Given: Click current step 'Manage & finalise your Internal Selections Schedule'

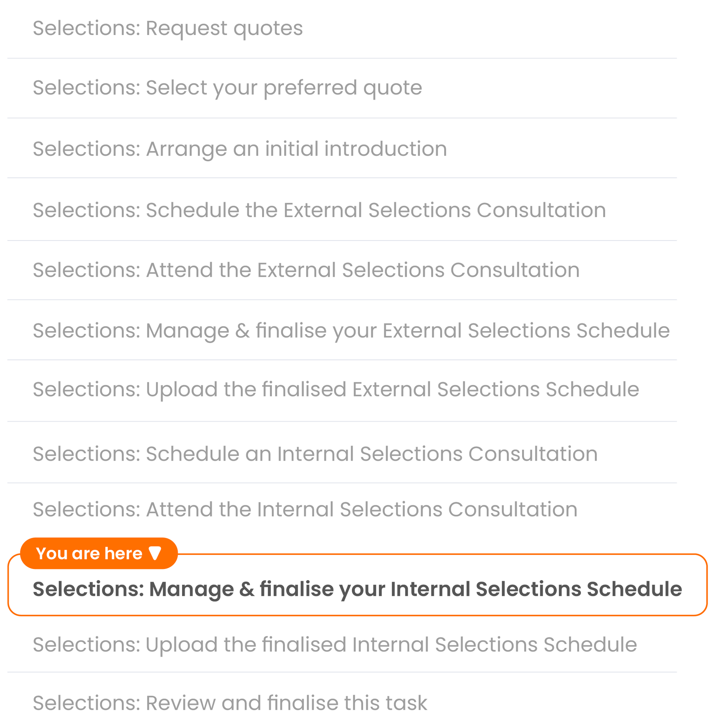Looking at the screenshot, I should [357, 589].
